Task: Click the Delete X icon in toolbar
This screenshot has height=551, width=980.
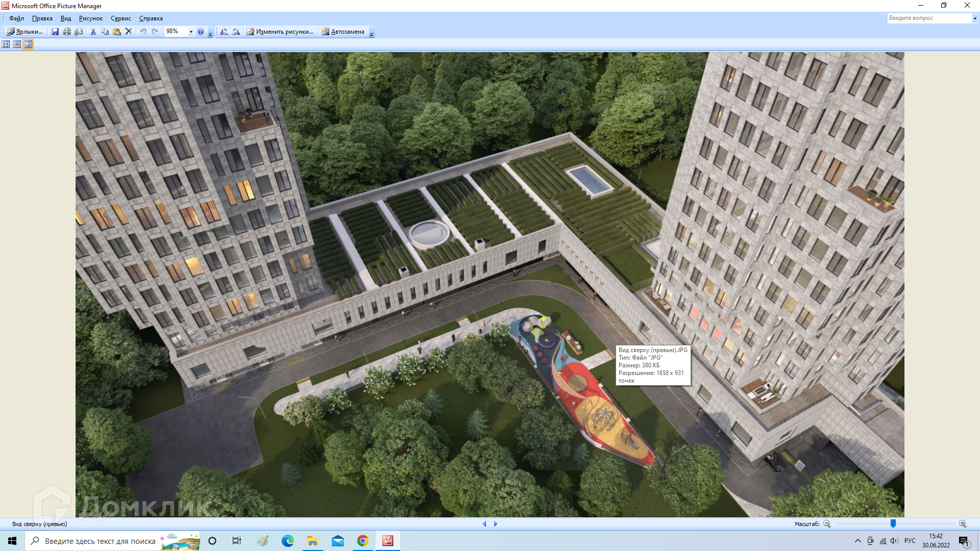Action: click(129, 32)
